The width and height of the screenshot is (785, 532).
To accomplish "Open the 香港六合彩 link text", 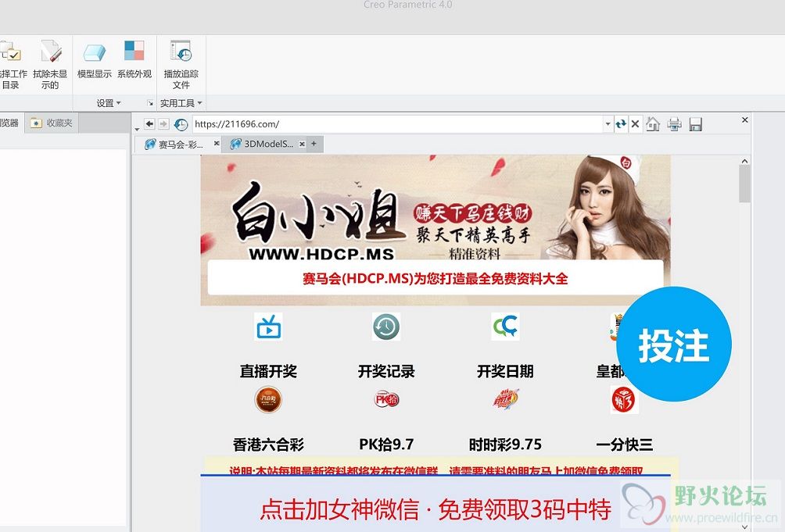I will pyautogui.click(x=268, y=445).
